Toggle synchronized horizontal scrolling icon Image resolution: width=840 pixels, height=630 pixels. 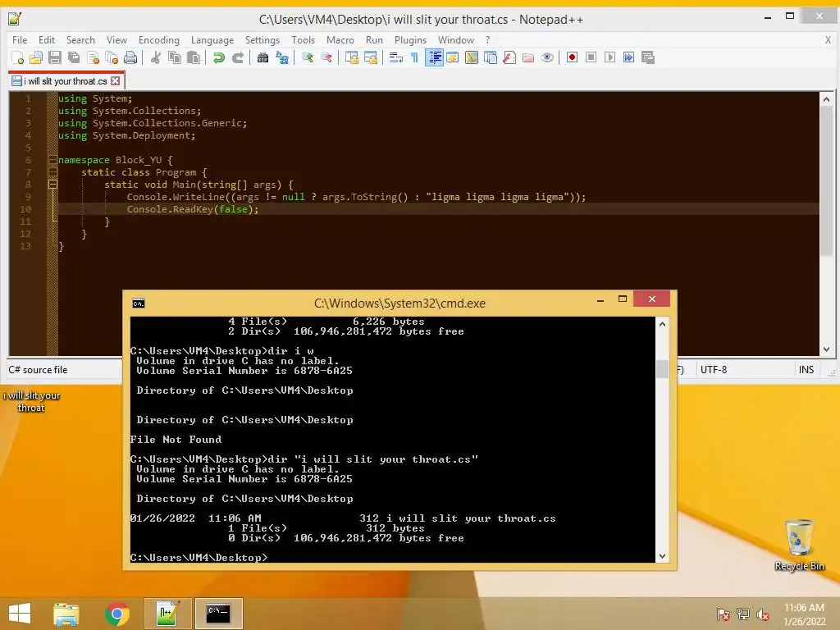point(371,57)
